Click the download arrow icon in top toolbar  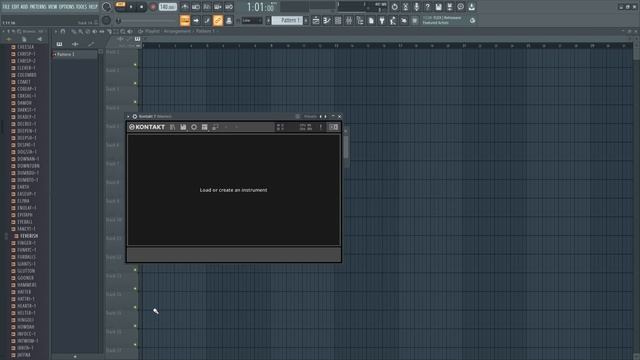[x=471, y=7]
